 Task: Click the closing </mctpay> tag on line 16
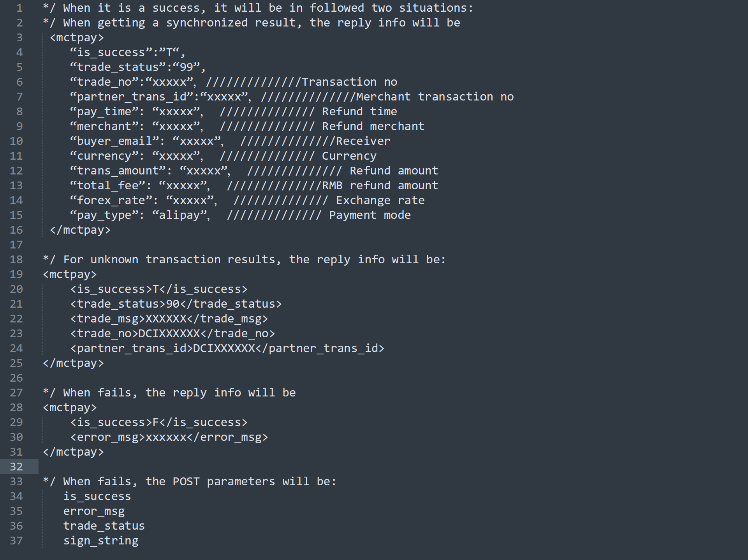tap(80, 230)
